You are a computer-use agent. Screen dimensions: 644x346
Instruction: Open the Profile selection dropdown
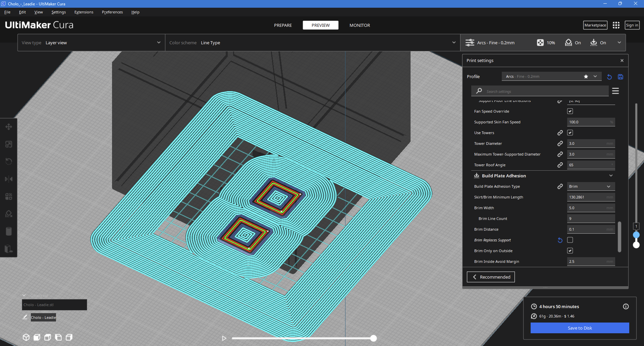pos(552,76)
